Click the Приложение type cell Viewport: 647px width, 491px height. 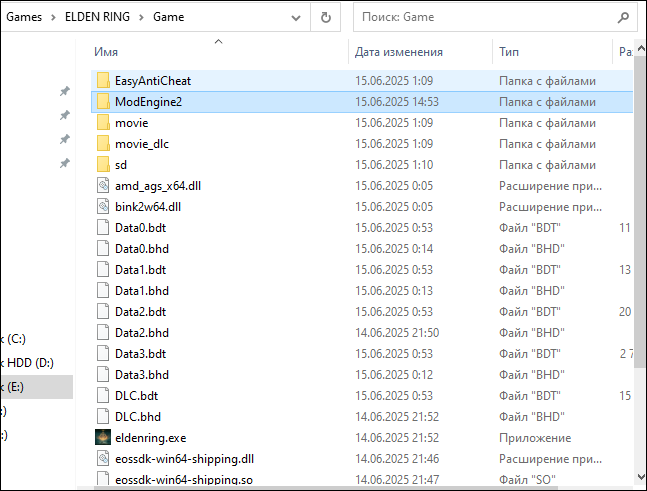click(x=535, y=437)
